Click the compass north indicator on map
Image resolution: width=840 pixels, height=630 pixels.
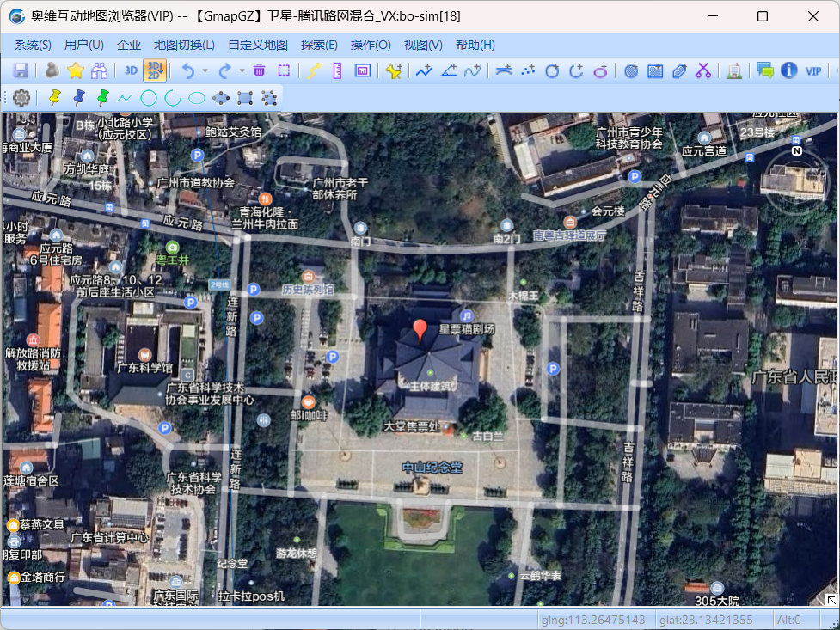[797, 151]
